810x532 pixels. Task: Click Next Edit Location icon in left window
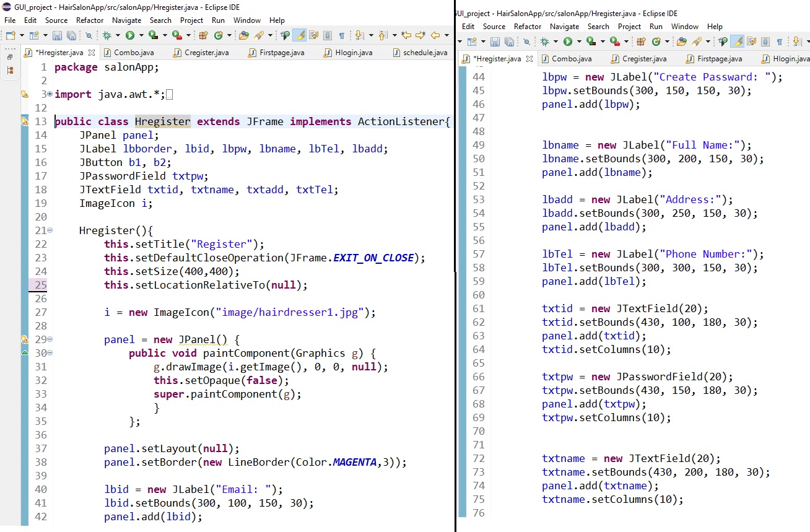[420, 35]
